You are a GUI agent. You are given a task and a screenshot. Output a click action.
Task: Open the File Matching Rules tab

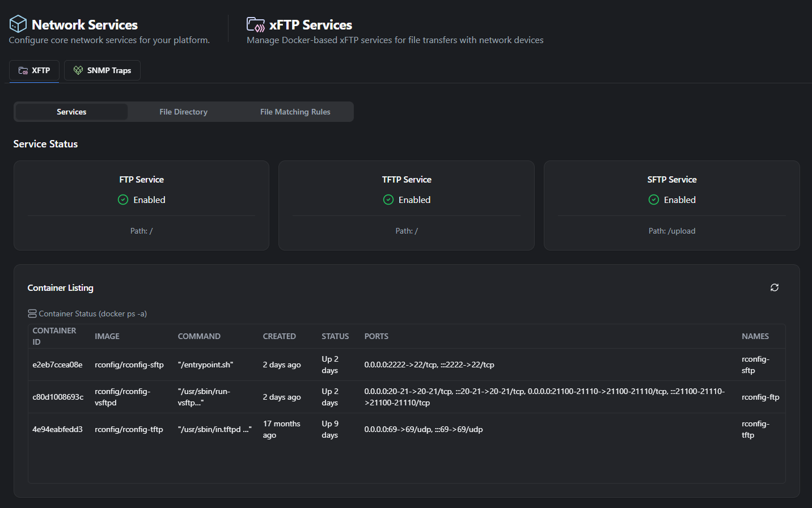295,111
